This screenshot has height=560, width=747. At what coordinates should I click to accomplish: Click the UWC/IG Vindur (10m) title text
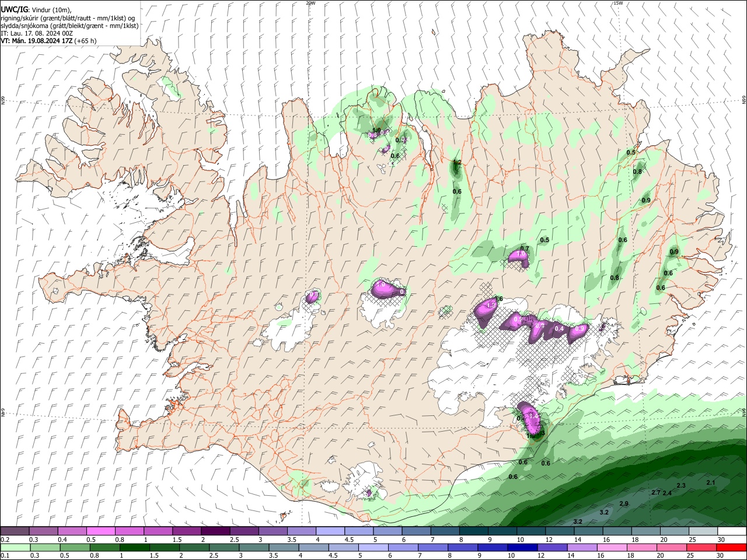click(36, 9)
